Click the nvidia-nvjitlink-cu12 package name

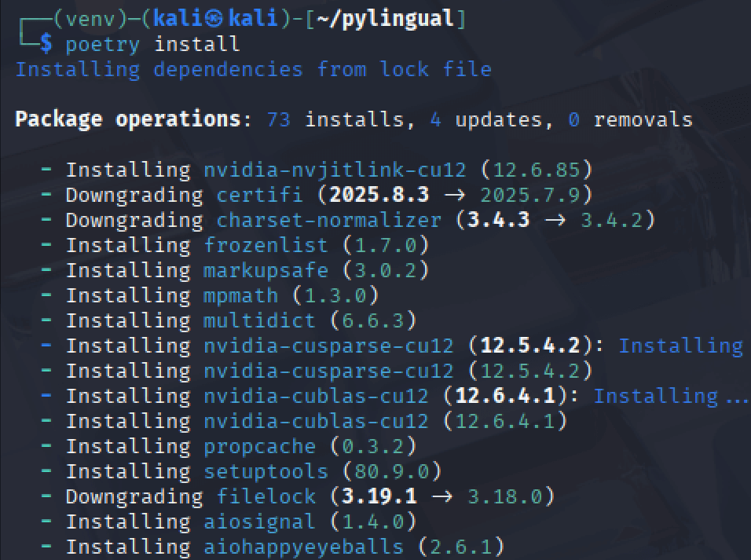pos(335,171)
